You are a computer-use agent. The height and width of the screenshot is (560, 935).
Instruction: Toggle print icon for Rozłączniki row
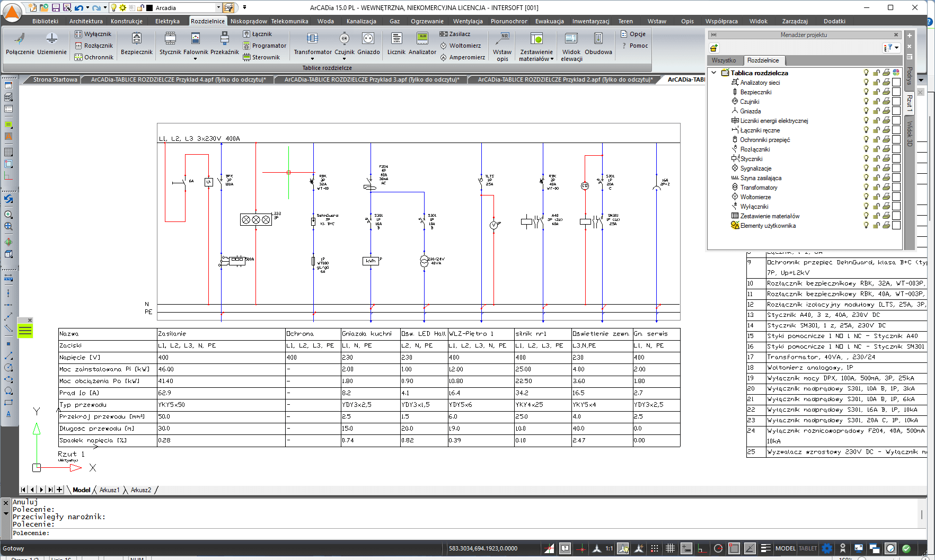tap(886, 149)
